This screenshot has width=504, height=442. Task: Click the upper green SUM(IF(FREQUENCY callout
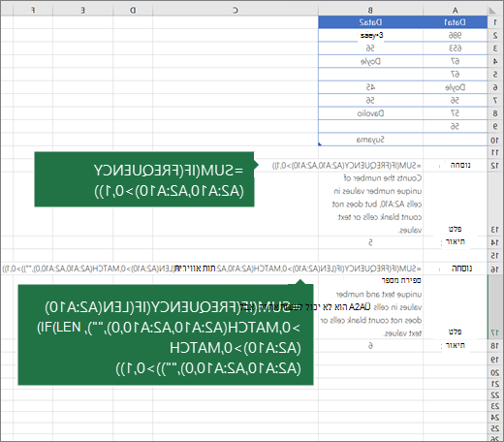coord(144,179)
